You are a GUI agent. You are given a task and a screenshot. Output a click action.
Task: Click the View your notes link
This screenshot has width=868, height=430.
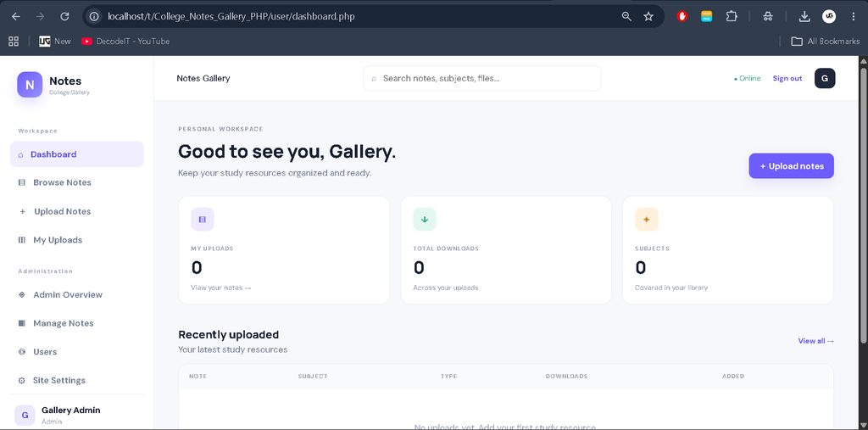click(x=221, y=288)
